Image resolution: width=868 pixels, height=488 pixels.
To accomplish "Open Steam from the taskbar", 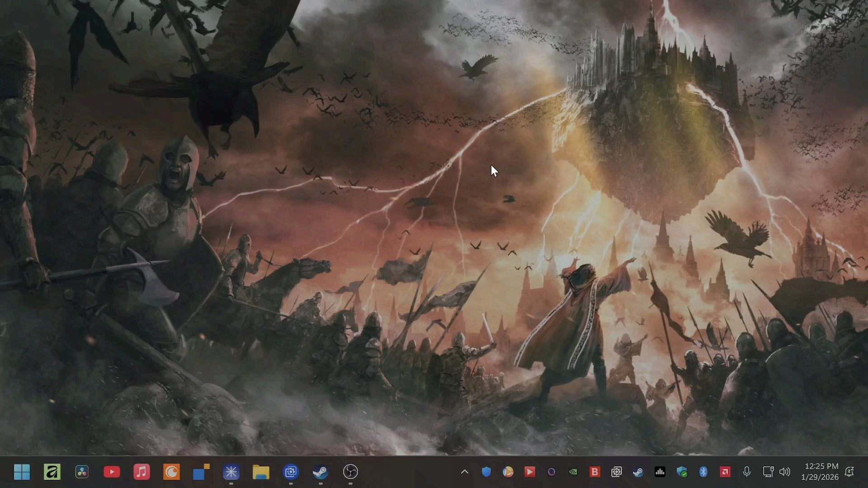I will click(321, 472).
